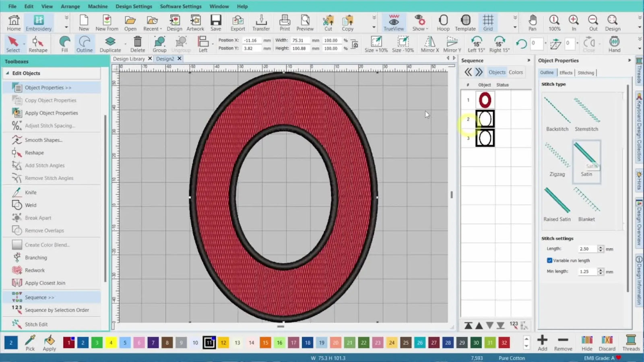Toggle Grid visibility
The height and width of the screenshot is (362, 644).
point(488,23)
